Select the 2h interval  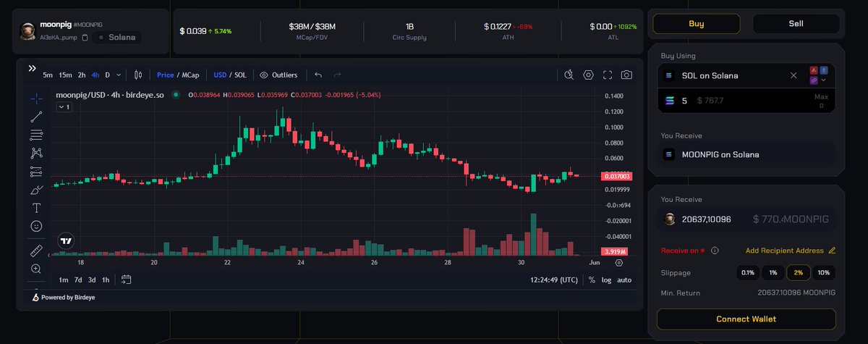(x=82, y=75)
